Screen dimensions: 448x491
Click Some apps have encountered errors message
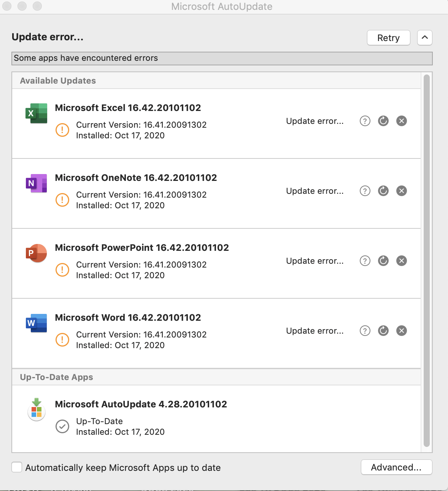coord(86,58)
